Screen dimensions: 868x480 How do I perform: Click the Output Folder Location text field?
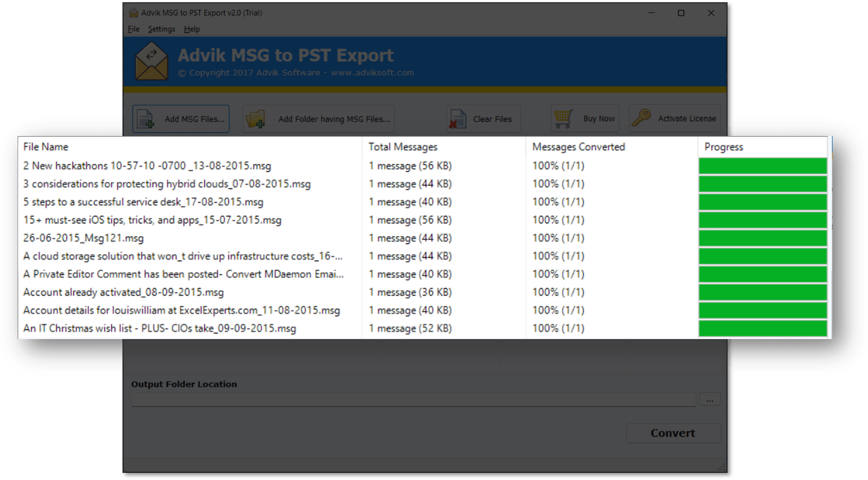click(x=414, y=400)
